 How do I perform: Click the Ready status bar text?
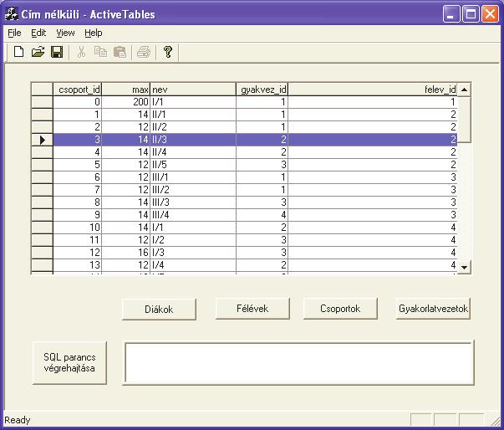(18, 420)
